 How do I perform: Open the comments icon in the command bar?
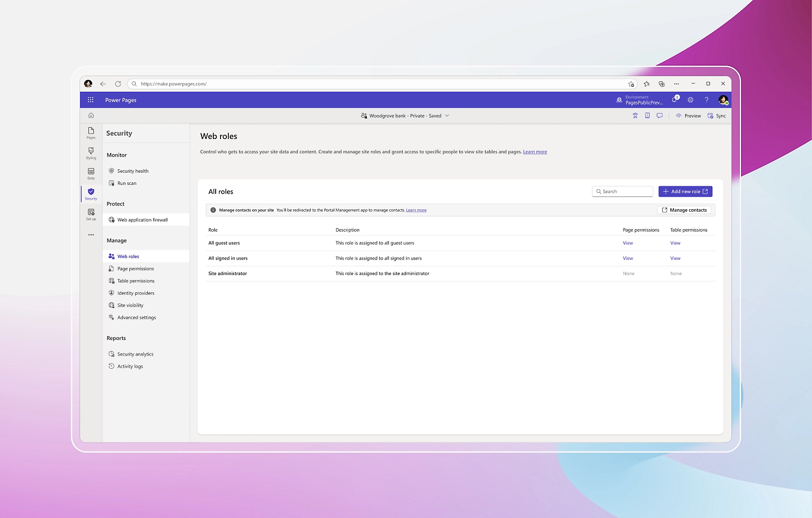point(660,116)
